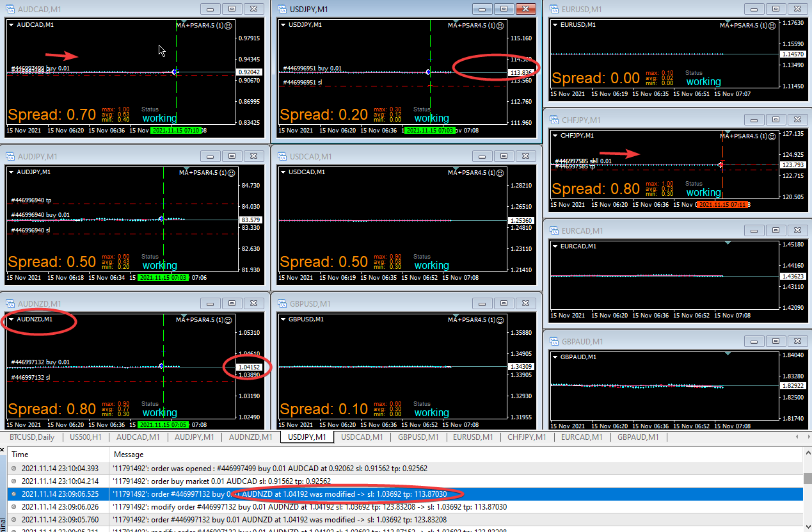The height and width of the screenshot is (532, 812).
Task: Maximize the GBPUSD,M1 chart window
Action: click(x=504, y=303)
